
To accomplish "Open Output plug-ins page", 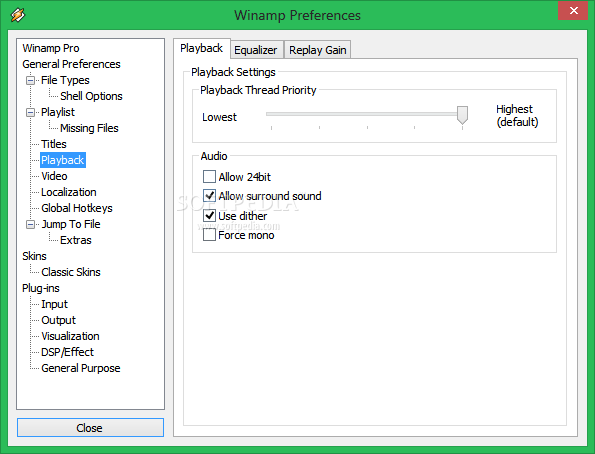I will click(x=58, y=320).
